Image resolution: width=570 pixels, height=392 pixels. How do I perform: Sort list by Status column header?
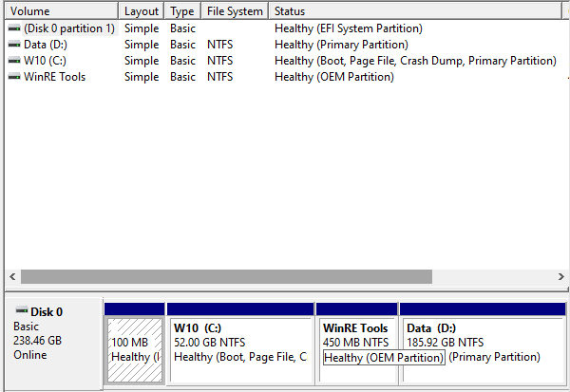coord(415,10)
